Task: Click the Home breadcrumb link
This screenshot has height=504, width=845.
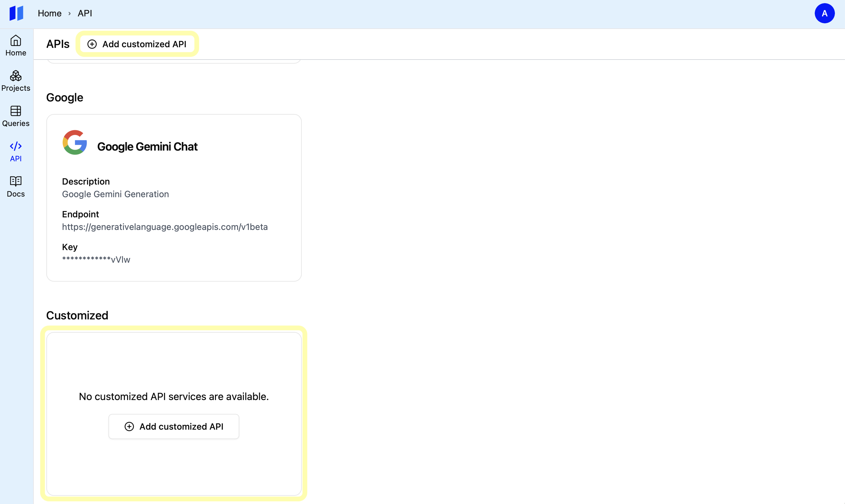Action: 50,14
